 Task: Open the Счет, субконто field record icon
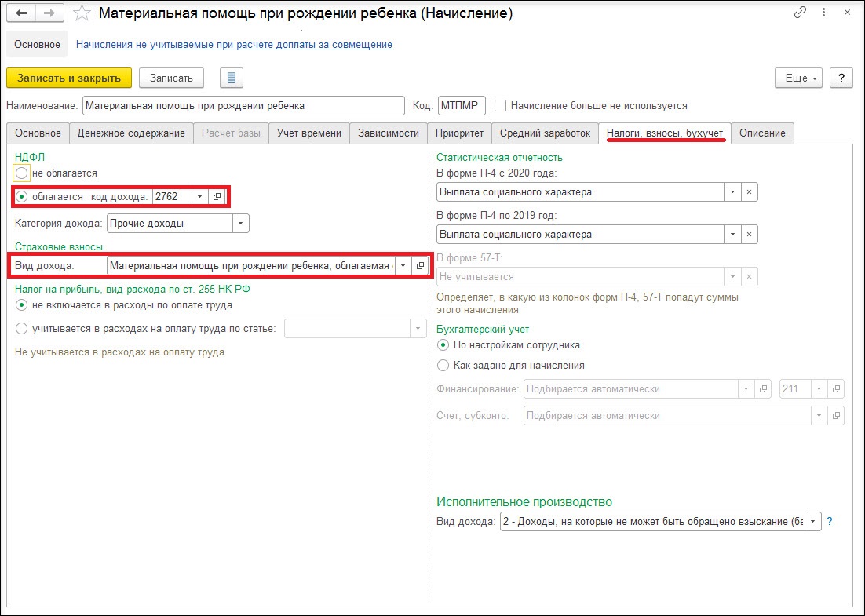click(x=836, y=416)
